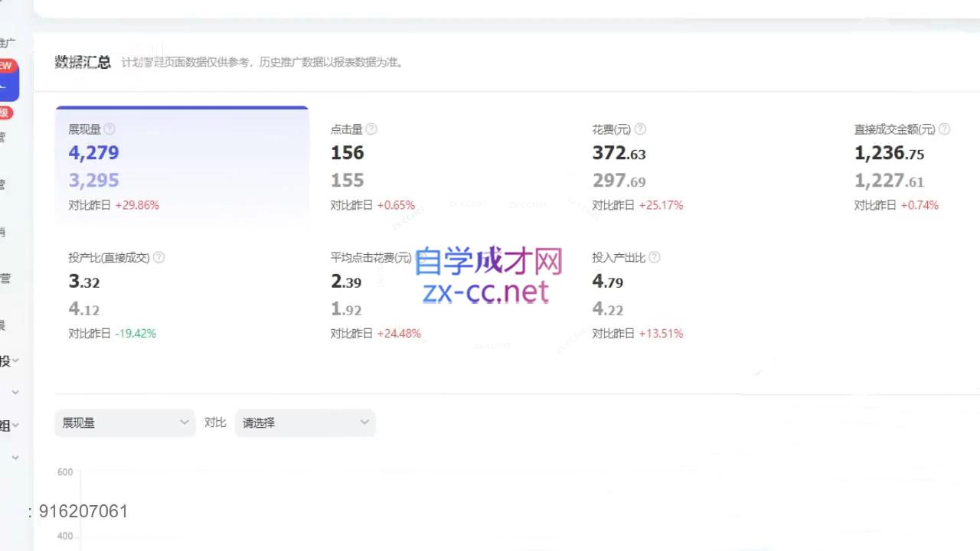Click help icon next to 展现量
The width and height of the screenshot is (980, 551).
[109, 129]
